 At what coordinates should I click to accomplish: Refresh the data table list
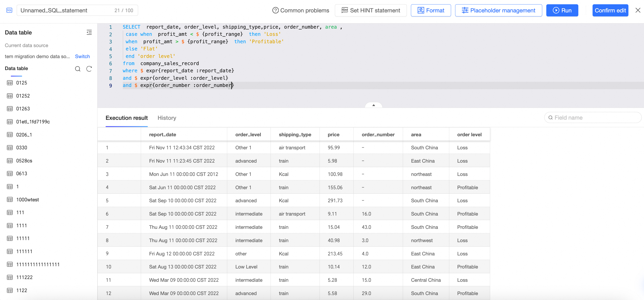[x=89, y=69]
